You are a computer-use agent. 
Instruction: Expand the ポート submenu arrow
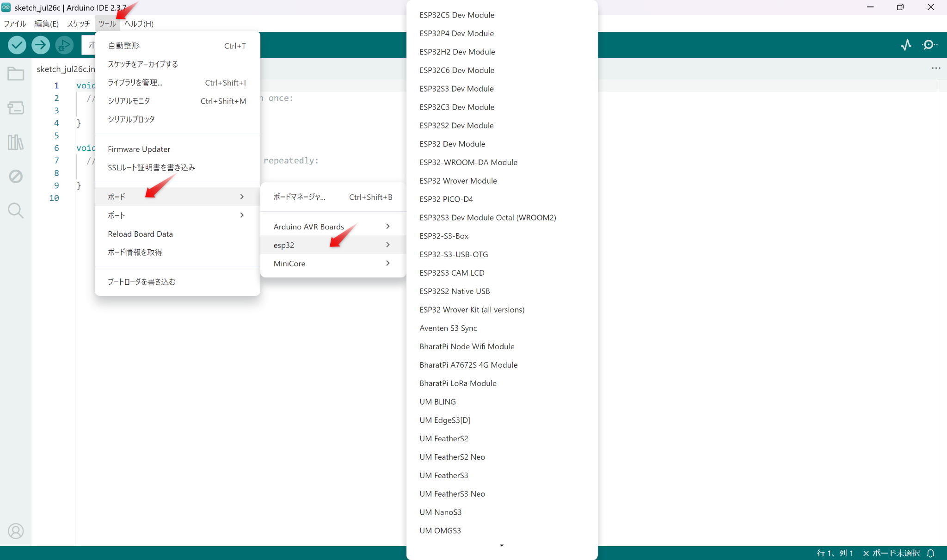242,215
